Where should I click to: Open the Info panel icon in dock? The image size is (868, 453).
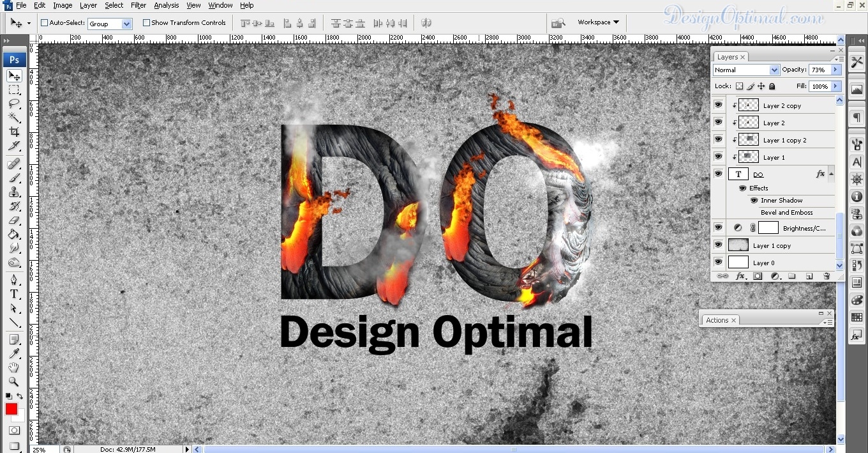pyautogui.click(x=857, y=197)
